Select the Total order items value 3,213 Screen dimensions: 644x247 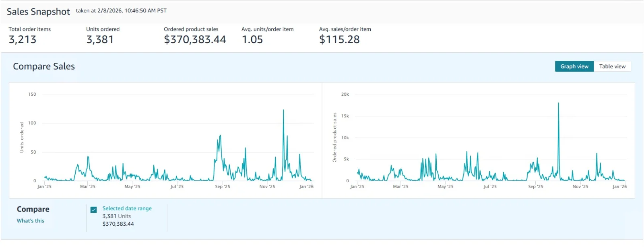click(23, 39)
